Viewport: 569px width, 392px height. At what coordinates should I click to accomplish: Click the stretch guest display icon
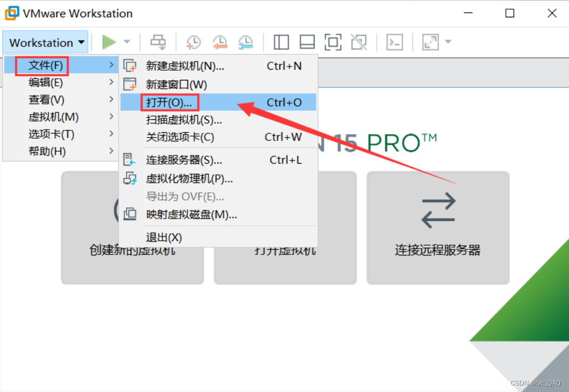(430, 42)
